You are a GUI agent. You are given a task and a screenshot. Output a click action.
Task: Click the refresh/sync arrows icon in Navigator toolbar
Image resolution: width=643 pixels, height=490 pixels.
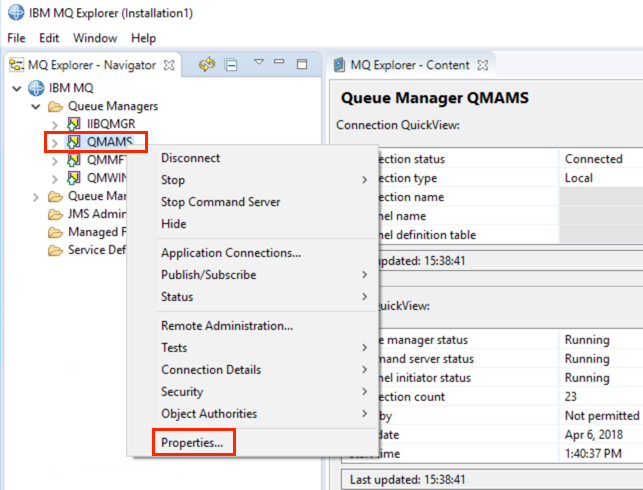click(x=207, y=64)
